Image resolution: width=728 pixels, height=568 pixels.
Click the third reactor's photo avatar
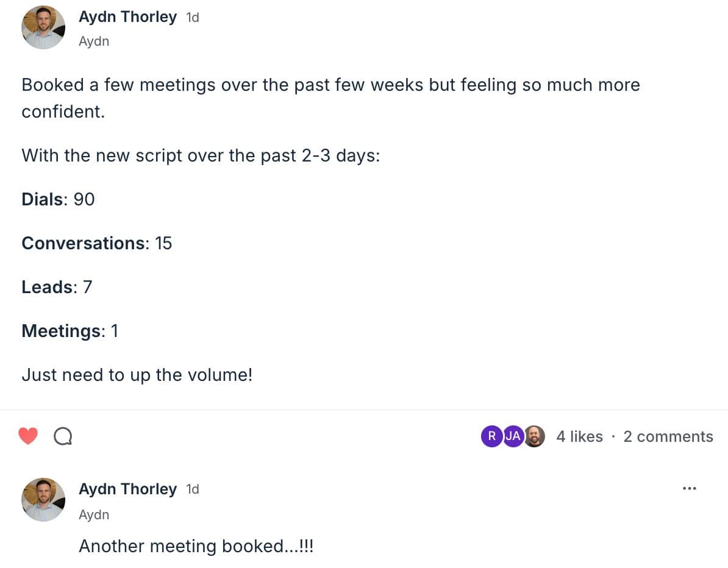[x=534, y=436]
